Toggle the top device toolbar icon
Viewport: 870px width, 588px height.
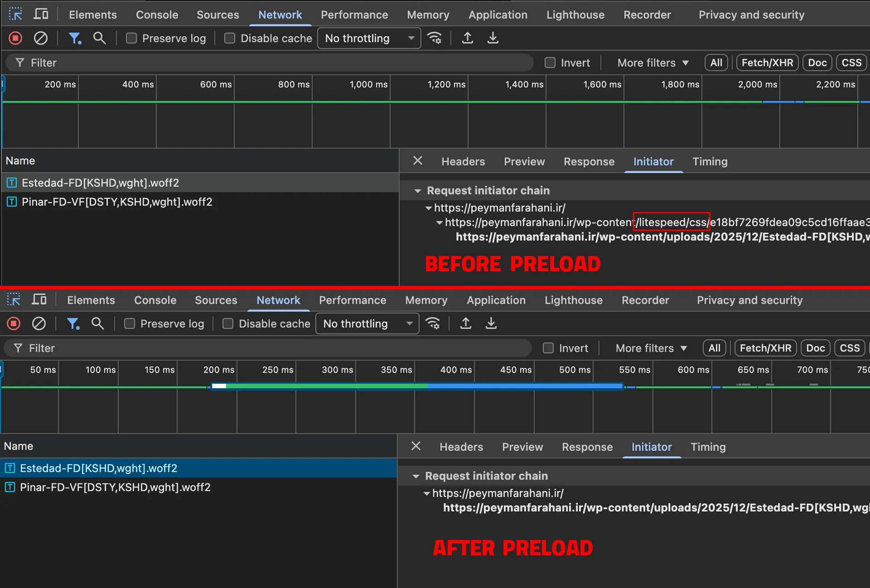pyautogui.click(x=41, y=14)
